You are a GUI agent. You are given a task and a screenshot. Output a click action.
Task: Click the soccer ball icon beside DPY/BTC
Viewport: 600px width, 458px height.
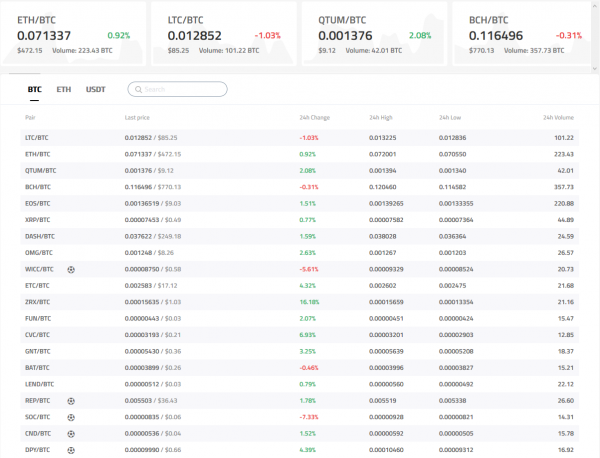tap(71, 450)
